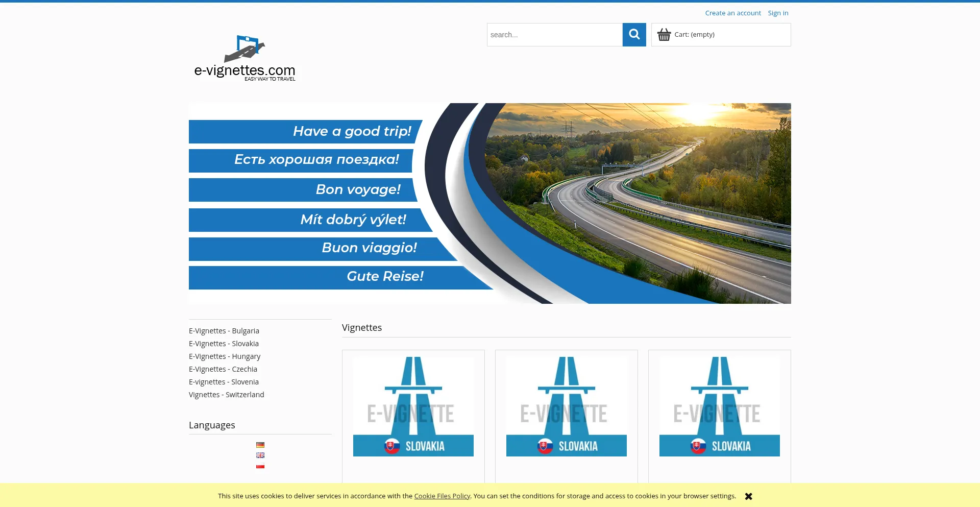The image size is (980, 507).
Task: Read the Cookie Files Policy
Action: point(442,496)
